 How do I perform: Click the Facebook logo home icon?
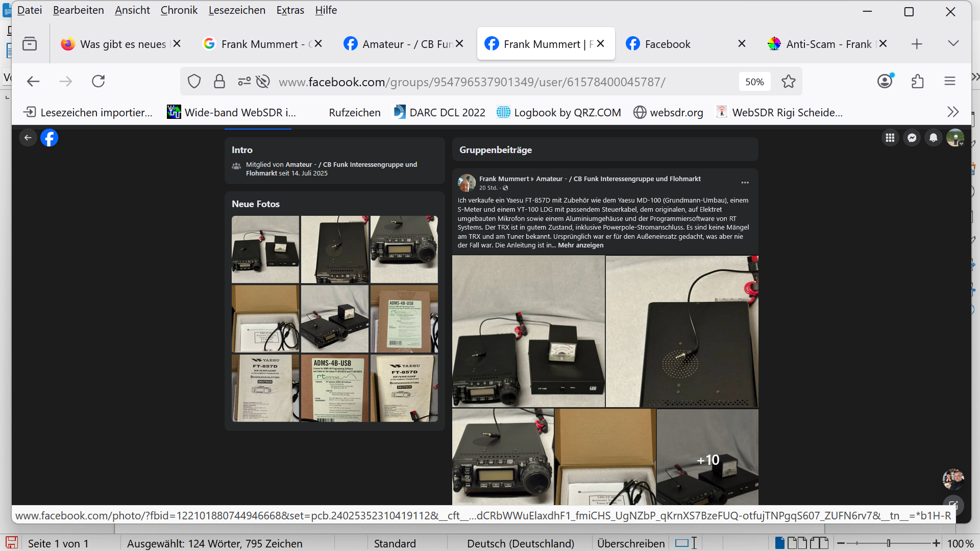(50, 138)
